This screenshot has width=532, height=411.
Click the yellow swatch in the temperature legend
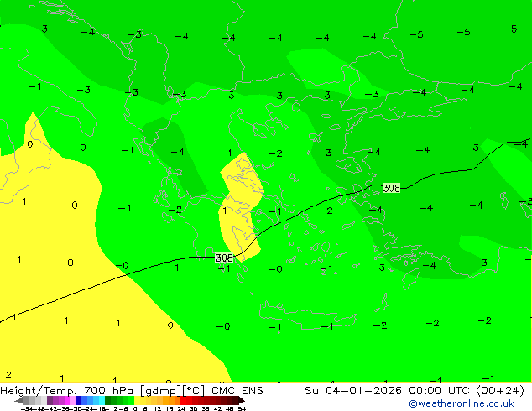point(137,400)
